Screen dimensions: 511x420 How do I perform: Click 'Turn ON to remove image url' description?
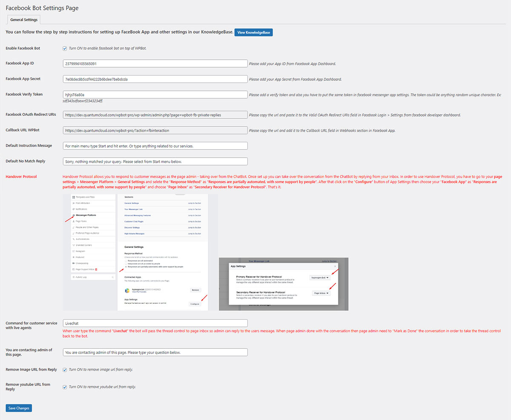tap(100, 369)
